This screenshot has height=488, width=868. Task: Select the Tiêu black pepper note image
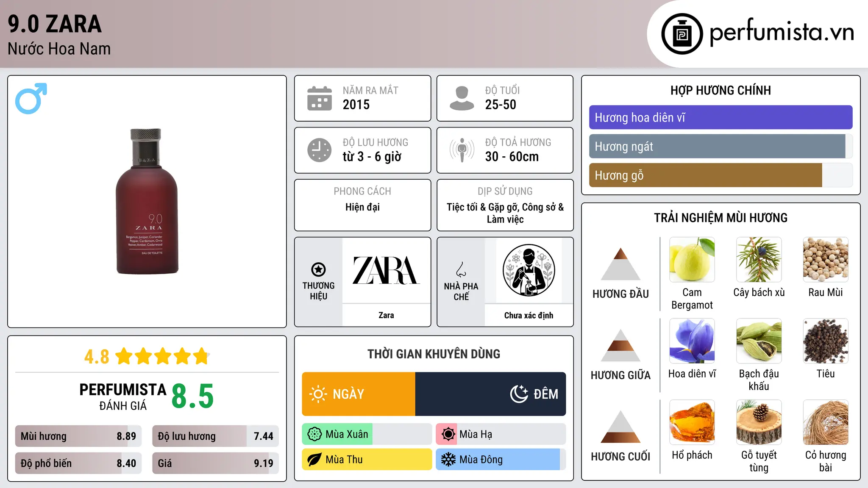[x=826, y=341]
